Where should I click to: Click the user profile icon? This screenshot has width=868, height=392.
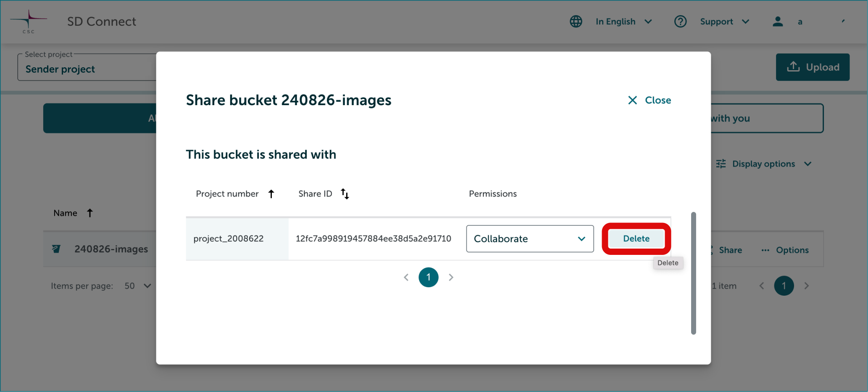778,21
